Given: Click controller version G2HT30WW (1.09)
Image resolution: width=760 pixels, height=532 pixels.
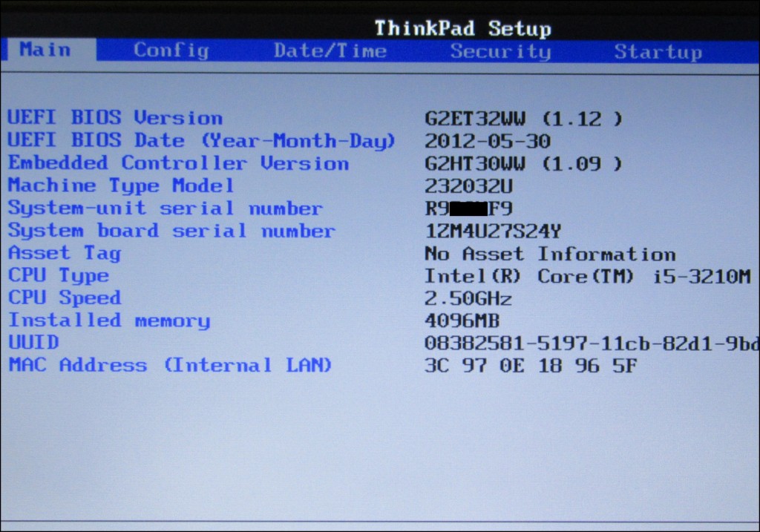Looking at the screenshot, I should (523, 164).
